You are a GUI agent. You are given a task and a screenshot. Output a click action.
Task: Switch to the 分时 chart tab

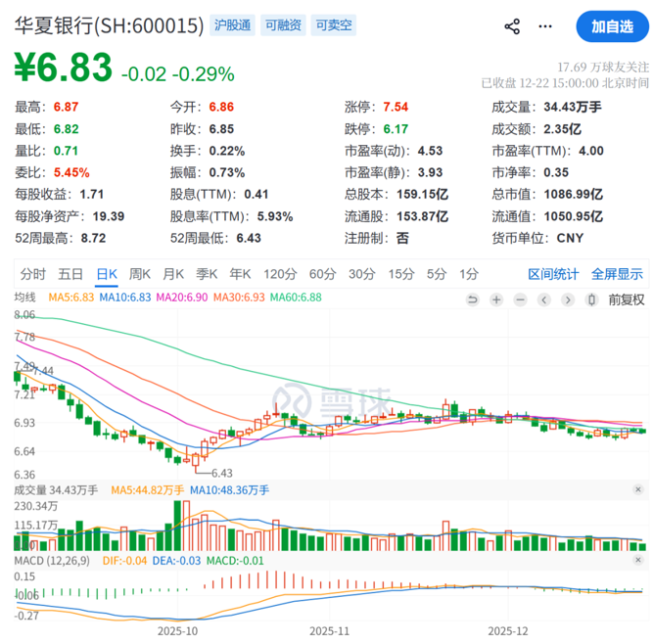click(33, 274)
